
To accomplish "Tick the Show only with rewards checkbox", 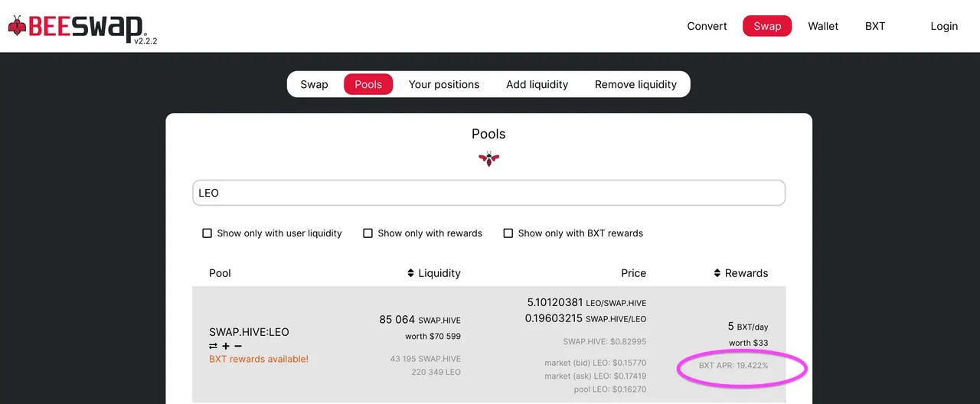I will tap(367, 233).
